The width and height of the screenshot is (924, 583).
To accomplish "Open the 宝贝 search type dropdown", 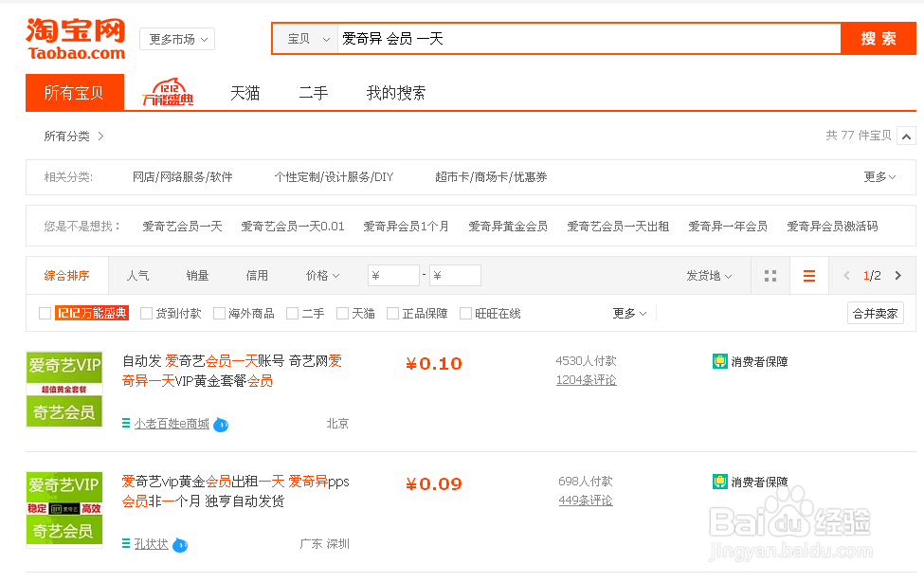I will (x=306, y=39).
